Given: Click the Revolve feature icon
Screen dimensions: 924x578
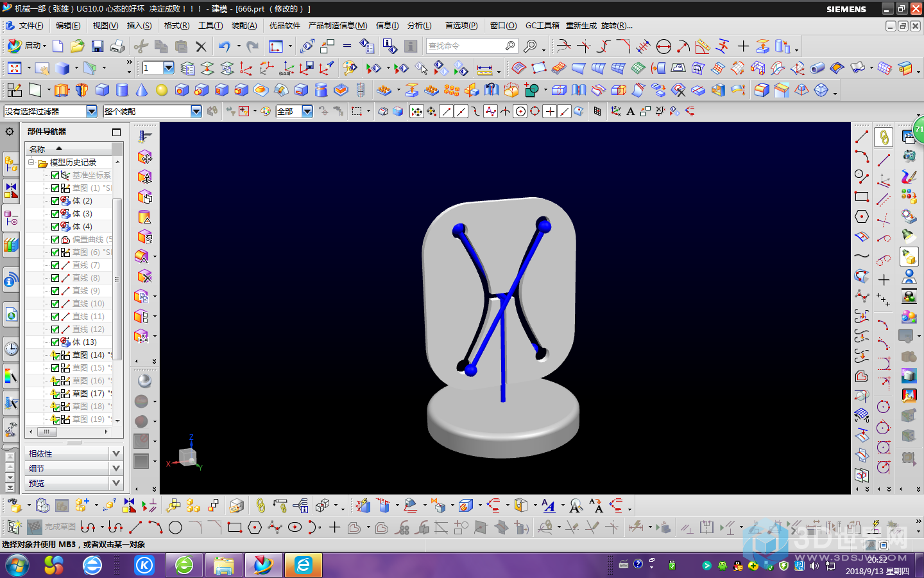Looking at the screenshot, I should point(81,90).
